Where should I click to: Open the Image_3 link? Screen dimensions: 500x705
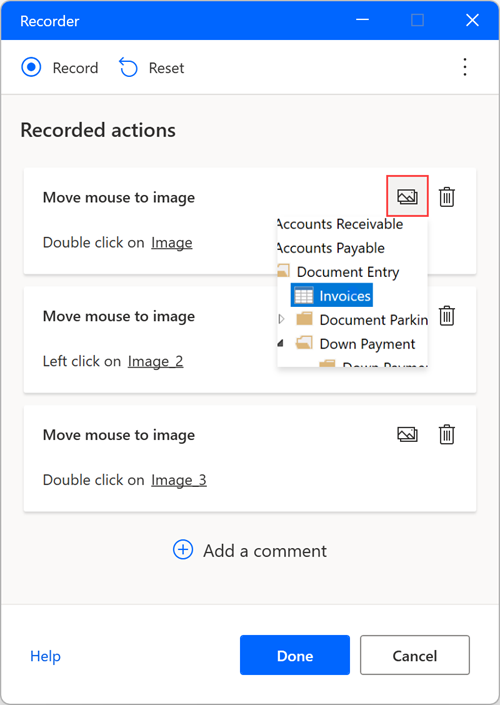tap(179, 480)
